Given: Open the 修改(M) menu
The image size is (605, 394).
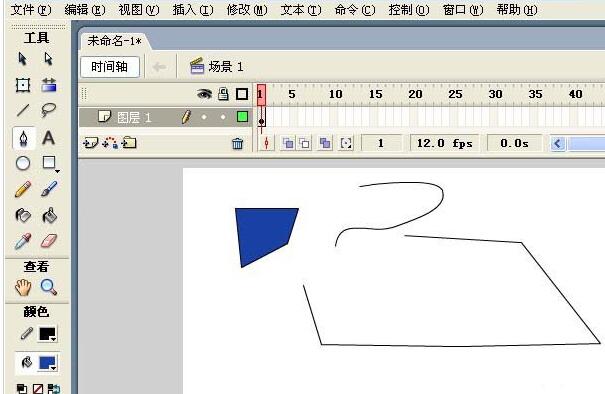Looking at the screenshot, I should (x=247, y=10).
